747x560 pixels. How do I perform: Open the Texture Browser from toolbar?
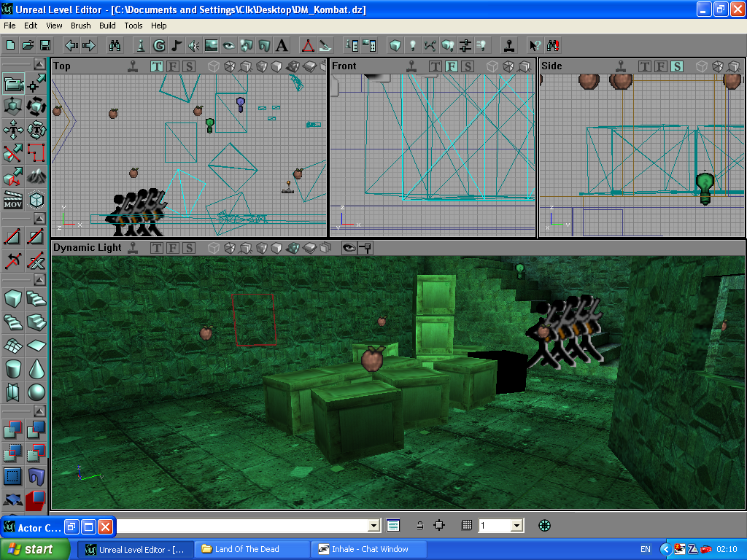tap(212, 45)
